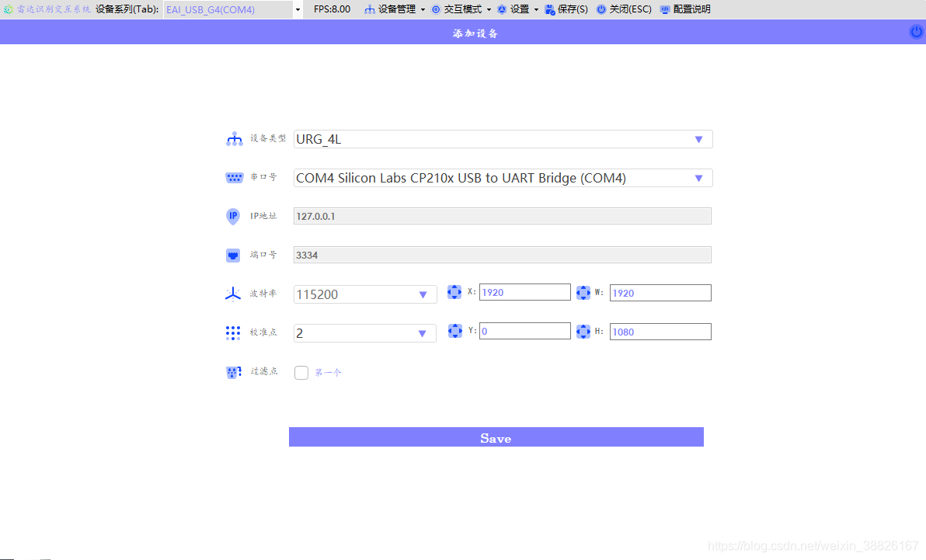Click the filter points icon
926x560 pixels.
(234, 372)
